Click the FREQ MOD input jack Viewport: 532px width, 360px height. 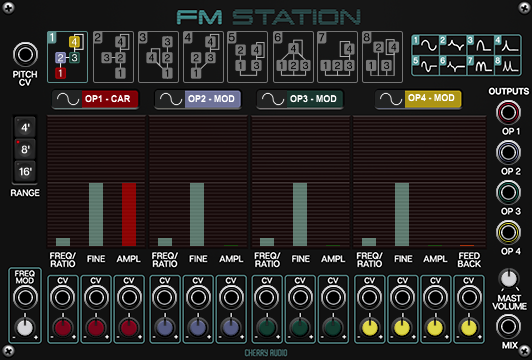point(25,298)
